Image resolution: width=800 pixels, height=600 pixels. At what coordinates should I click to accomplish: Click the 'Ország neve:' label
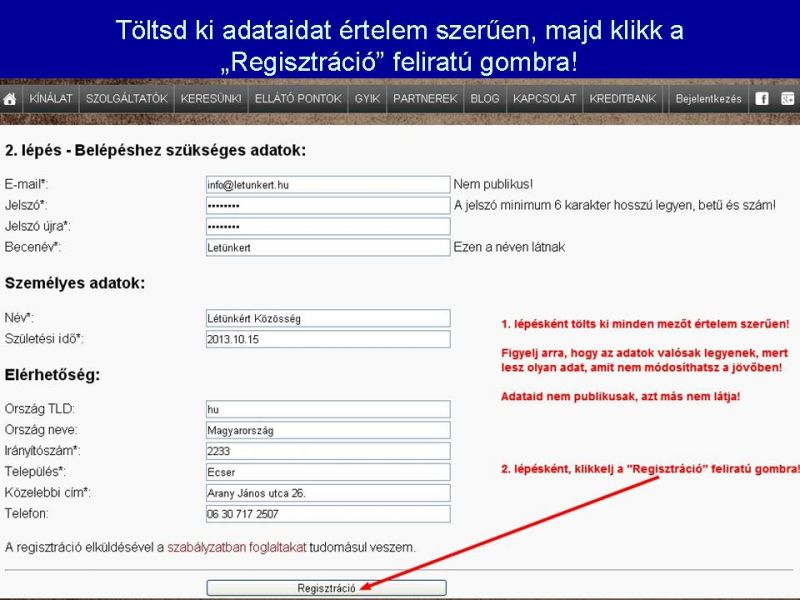pyautogui.click(x=41, y=430)
